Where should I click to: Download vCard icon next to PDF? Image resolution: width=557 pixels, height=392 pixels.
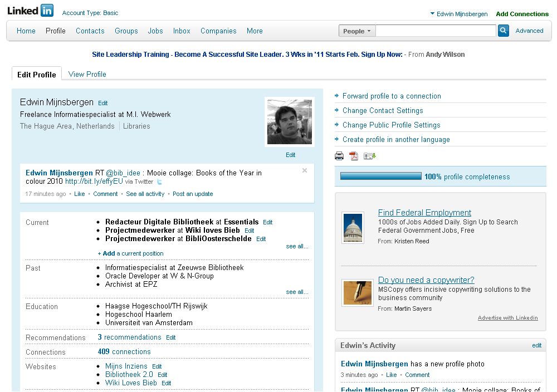369,156
